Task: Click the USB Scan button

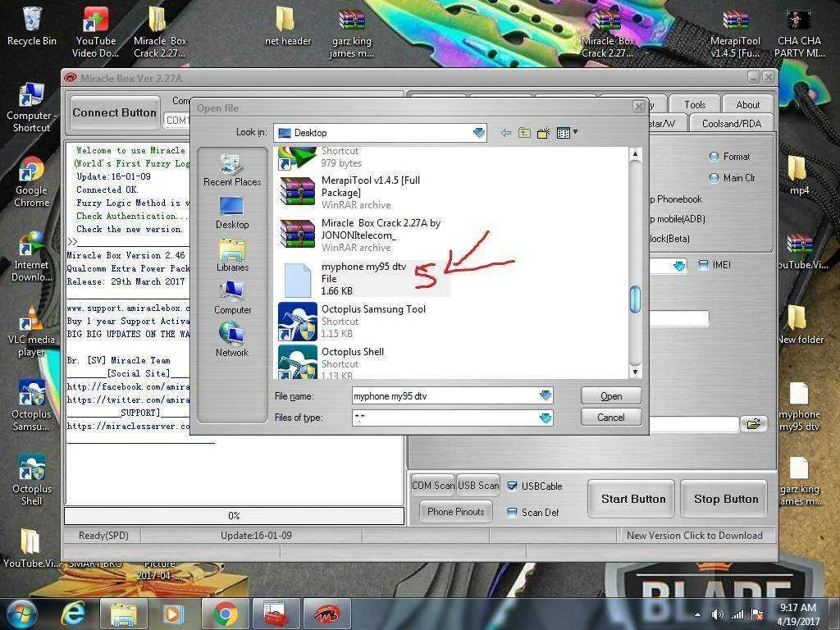Action: [478, 486]
